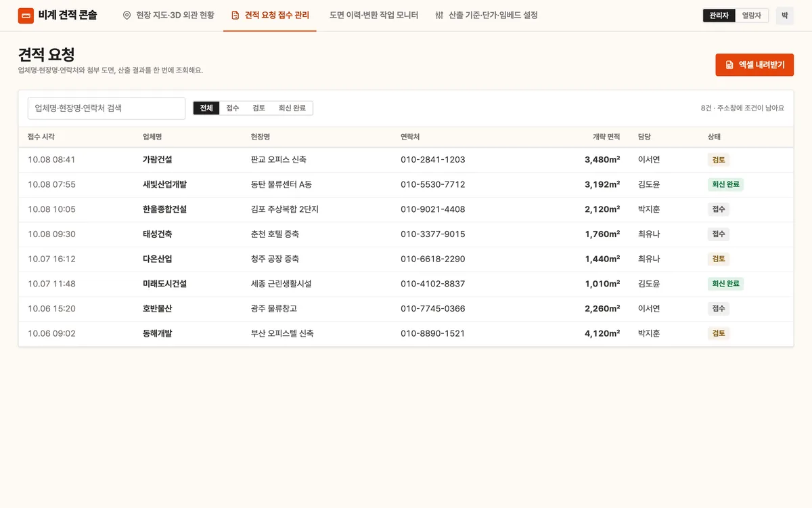This screenshot has width=812, height=508.
Task: Click the document icon beside 견적 요청 접수 관리
Action: (235, 15)
